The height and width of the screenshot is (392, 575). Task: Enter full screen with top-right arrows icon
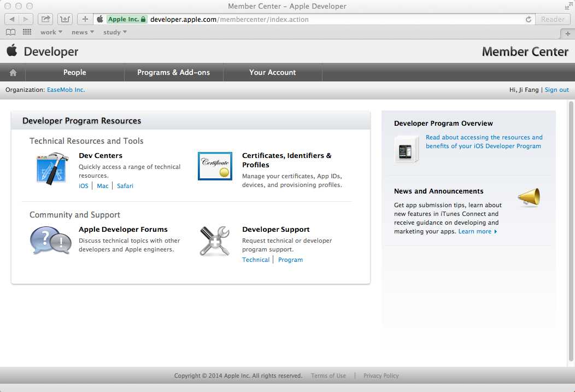(x=568, y=6)
